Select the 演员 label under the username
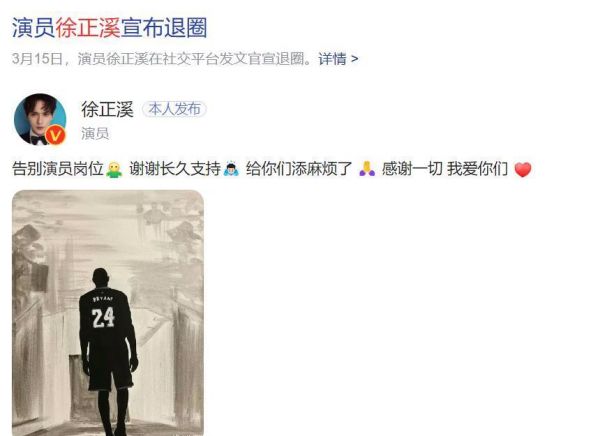This screenshot has width=600, height=436. pos(95,134)
